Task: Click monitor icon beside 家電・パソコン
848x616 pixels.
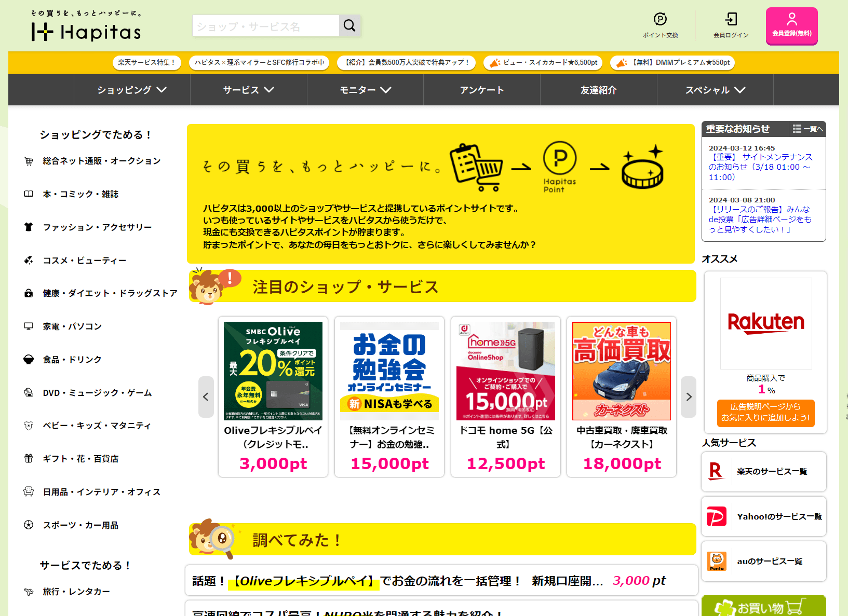Action: [x=29, y=326]
